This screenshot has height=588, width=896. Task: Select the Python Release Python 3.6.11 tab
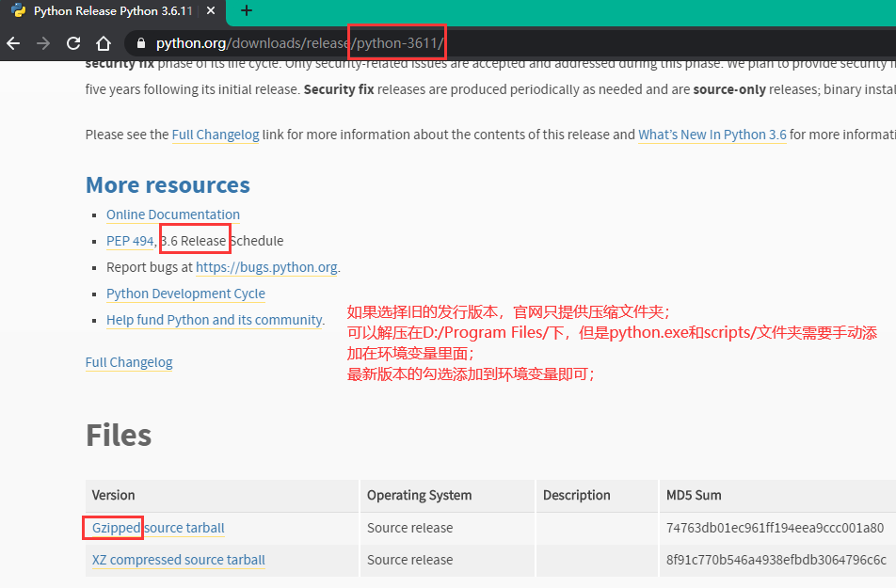[x=113, y=11]
